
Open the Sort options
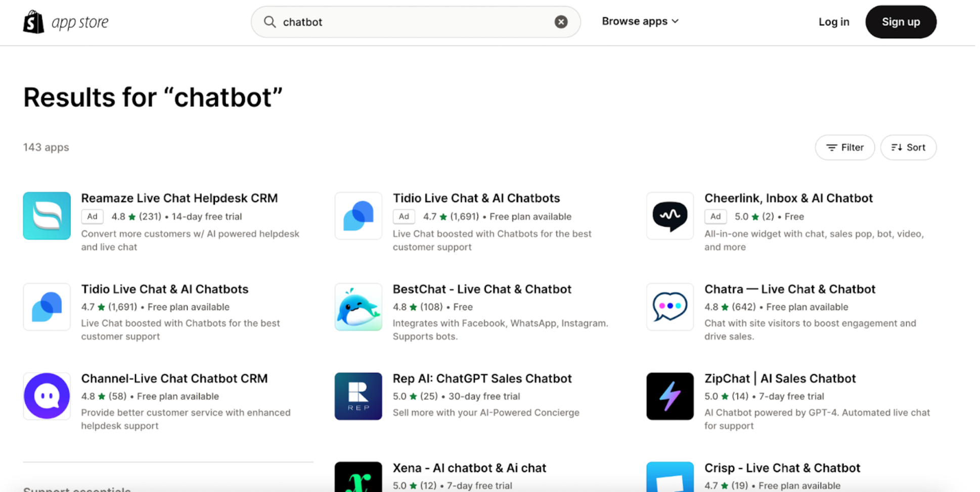[x=908, y=147]
